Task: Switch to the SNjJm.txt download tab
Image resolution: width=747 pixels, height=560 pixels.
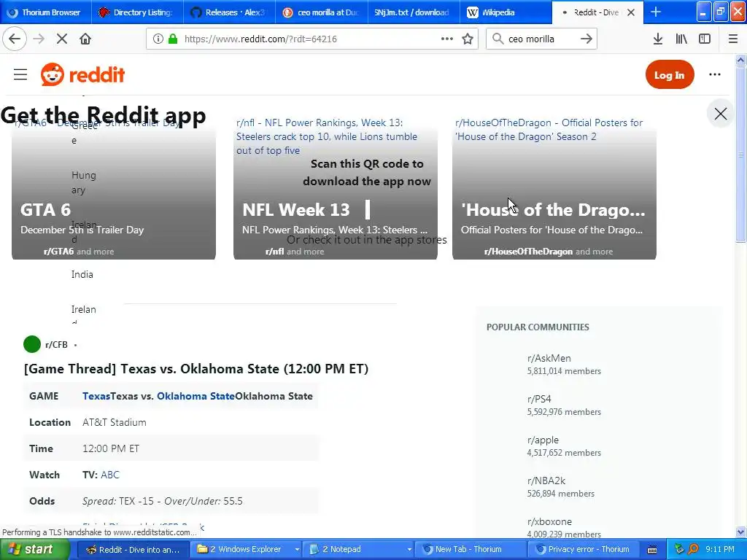Action: pos(413,12)
